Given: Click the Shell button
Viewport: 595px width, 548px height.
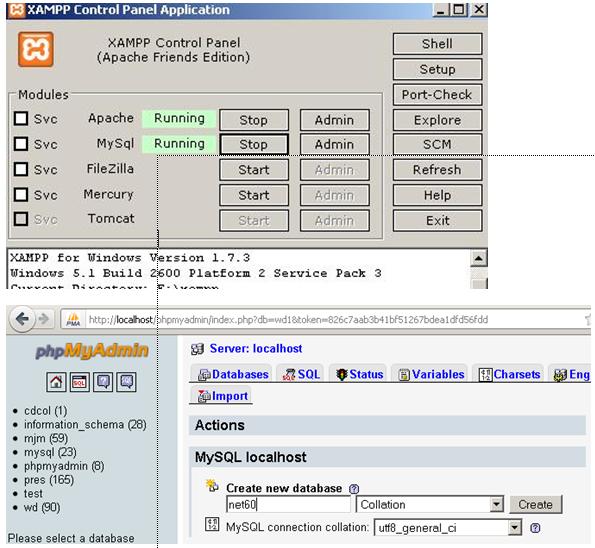Looking at the screenshot, I should [438, 44].
